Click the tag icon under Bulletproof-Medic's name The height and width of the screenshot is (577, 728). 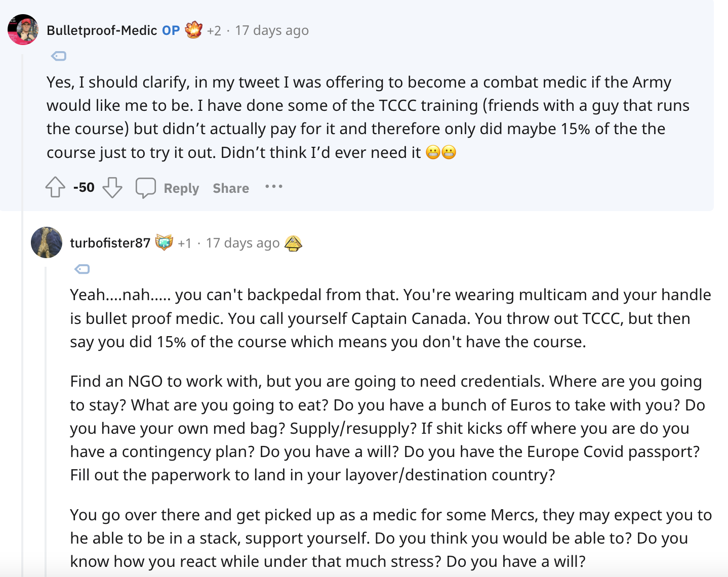(x=59, y=56)
